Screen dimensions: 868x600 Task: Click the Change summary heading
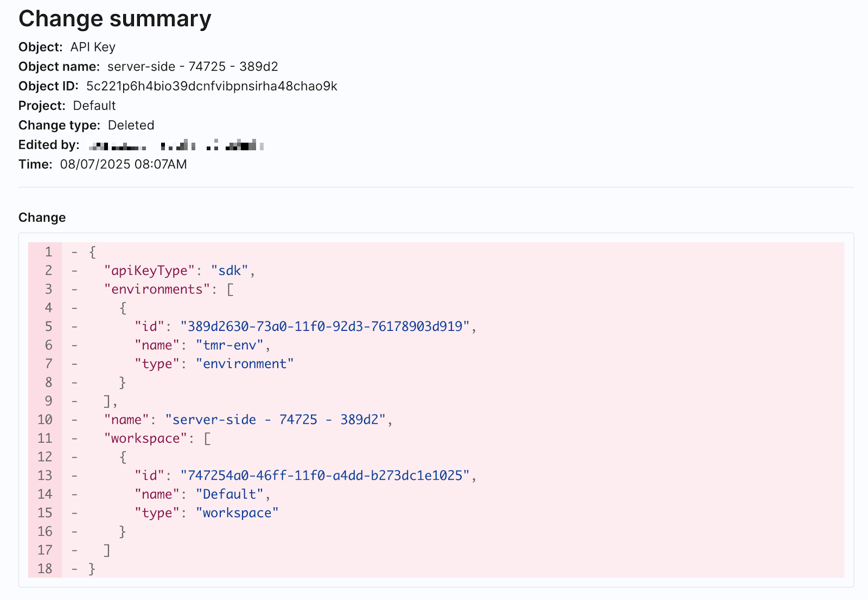[114, 19]
